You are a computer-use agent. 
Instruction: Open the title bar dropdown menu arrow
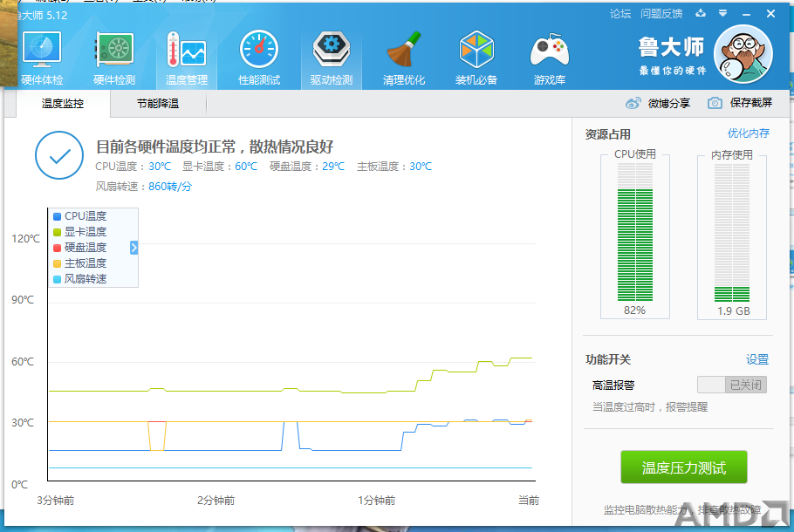click(722, 13)
